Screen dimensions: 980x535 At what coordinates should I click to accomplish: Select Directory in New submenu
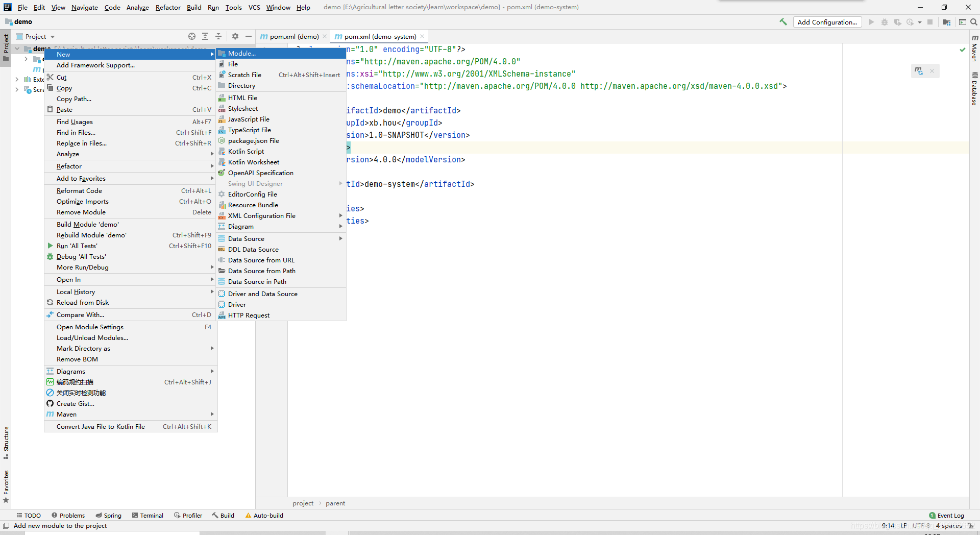pos(281,85)
